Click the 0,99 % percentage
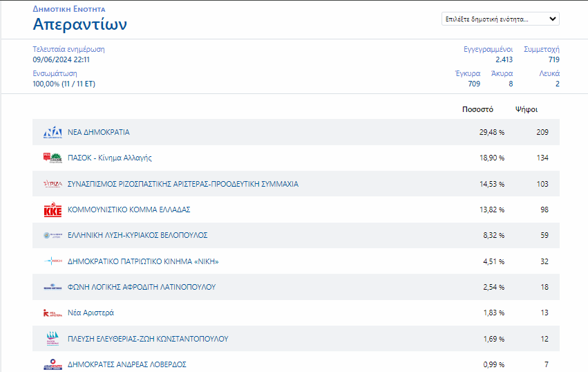 [x=493, y=364]
